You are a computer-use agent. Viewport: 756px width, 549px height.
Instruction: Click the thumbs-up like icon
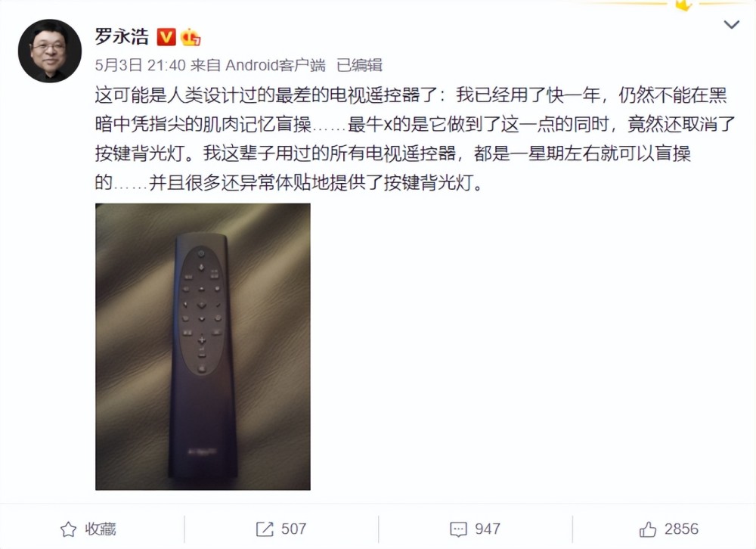(648, 529)
